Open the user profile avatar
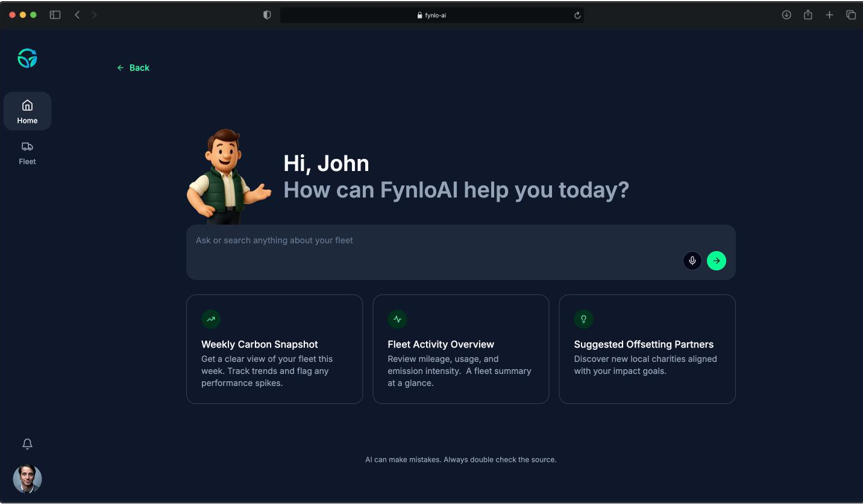The height and width of the screenshot is (504, 863). point(27,479)
